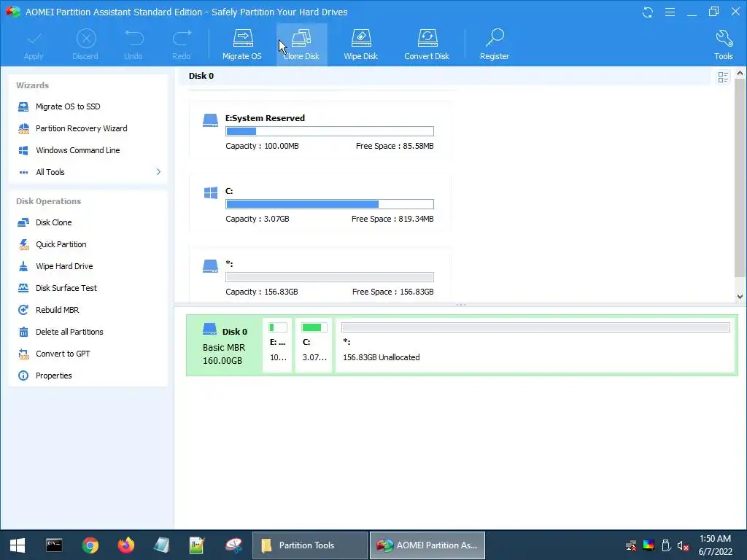Select Rebuild MBR operation

pyautogui.click(x=57, y=310)
